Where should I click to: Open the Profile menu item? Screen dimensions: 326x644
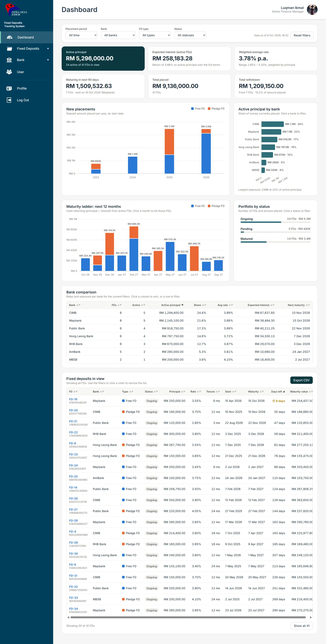coord(26,89)
